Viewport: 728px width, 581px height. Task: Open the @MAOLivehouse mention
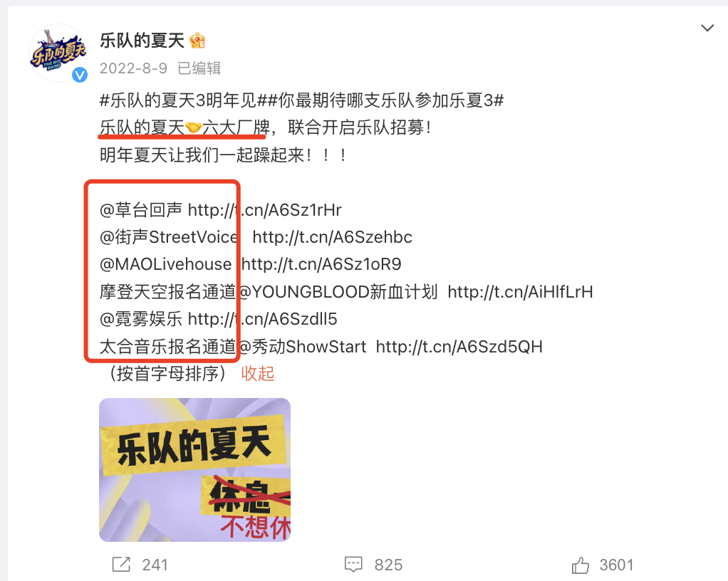coord(166,264)
